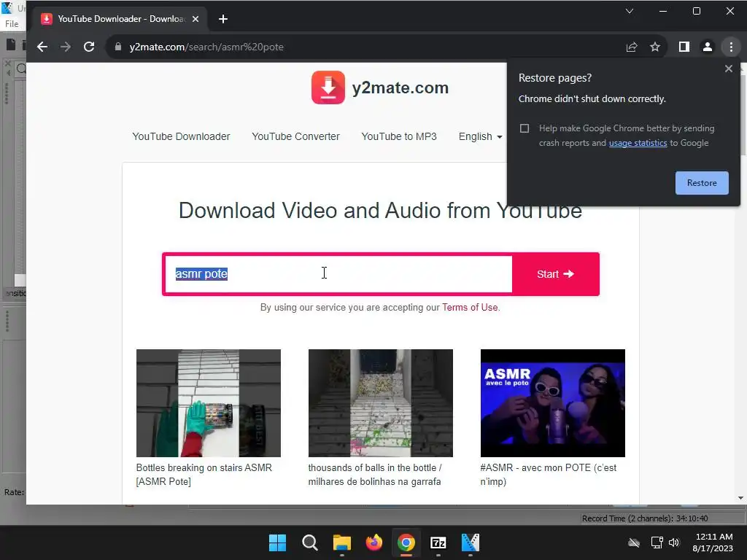Click the volume tray icon
Viewport: 747px width, 560px height.
click(674, 542)
